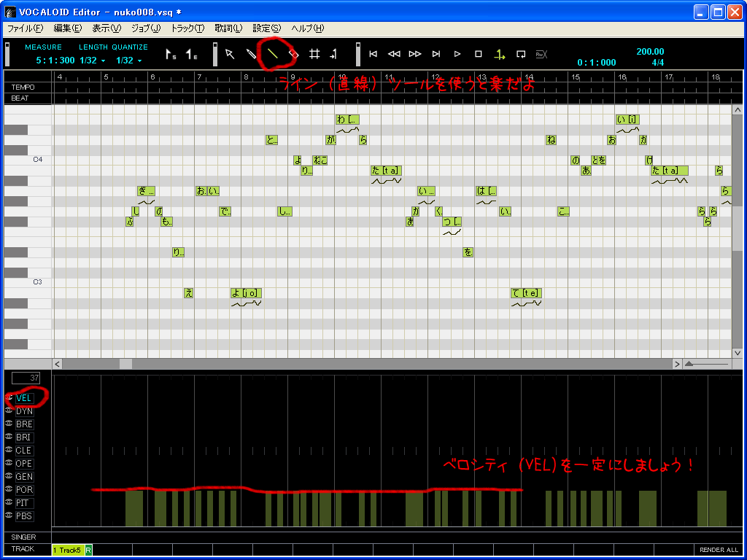Toggle the eye icon beside CLE
This screenshot has height=560, width=747.
tap(9, 449)
